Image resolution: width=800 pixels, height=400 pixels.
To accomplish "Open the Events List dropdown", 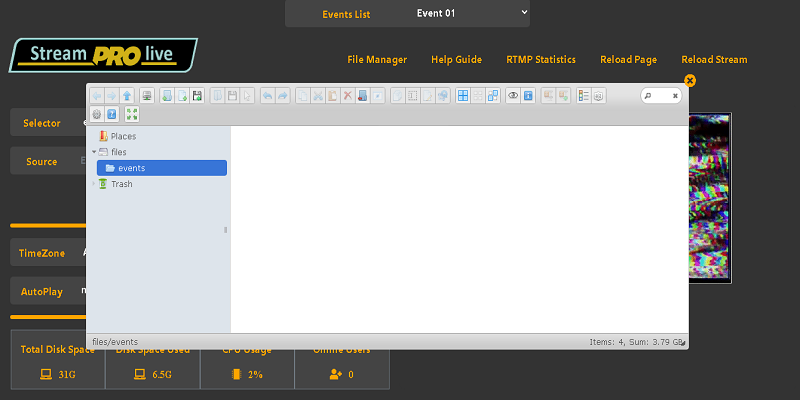I will (471, 13).
